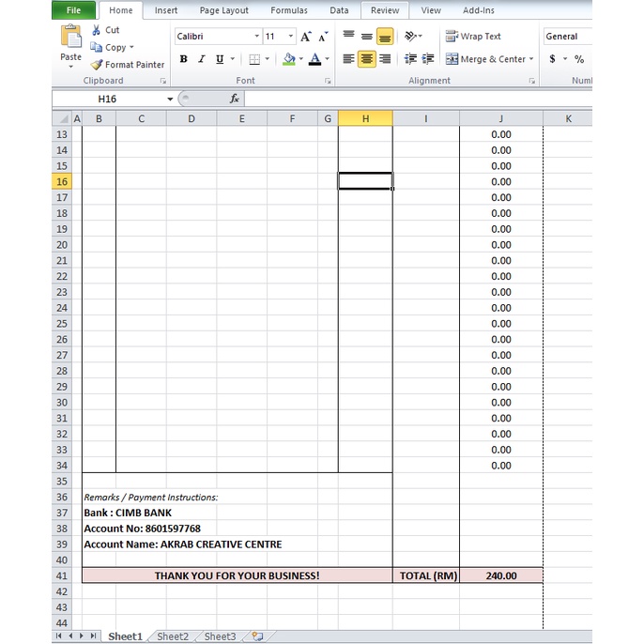The height and width of the screenshot is (644, 644).
Task: Click in the formula bar input
Action: [418, 99]
